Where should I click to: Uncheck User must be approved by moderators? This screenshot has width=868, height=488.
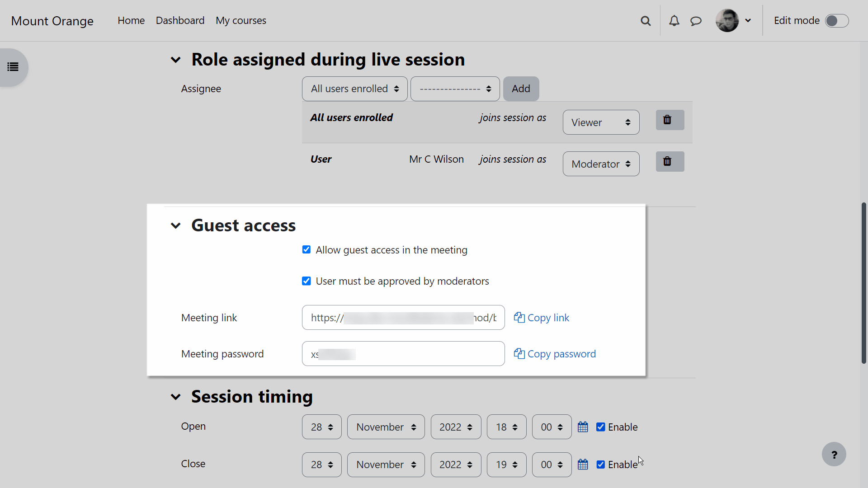click(x=307, y=281)
